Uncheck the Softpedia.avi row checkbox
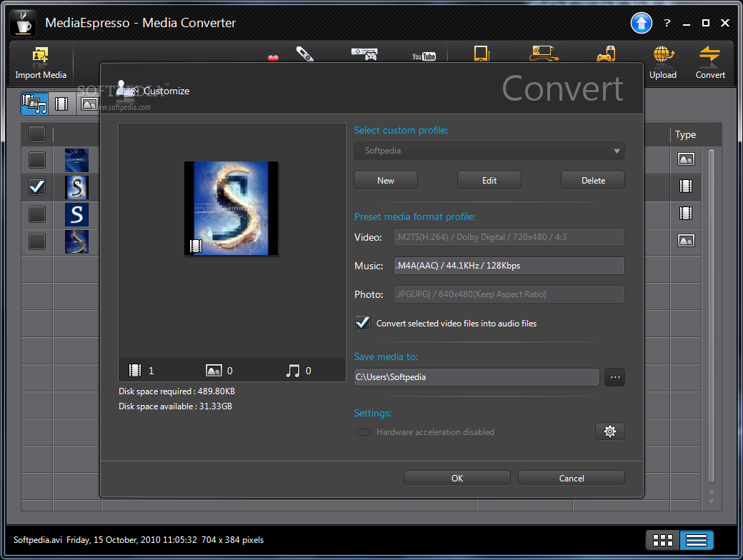743x560 pixels. pos(37,186)
